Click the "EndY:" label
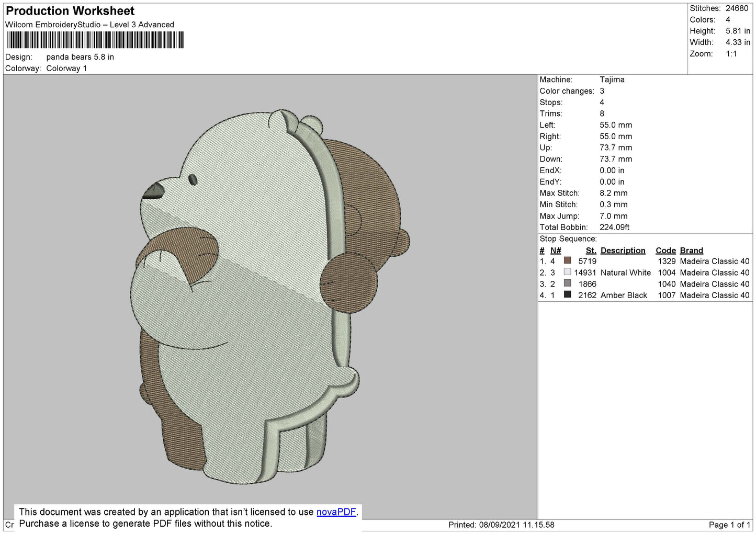756x534 pixels. 550,182
